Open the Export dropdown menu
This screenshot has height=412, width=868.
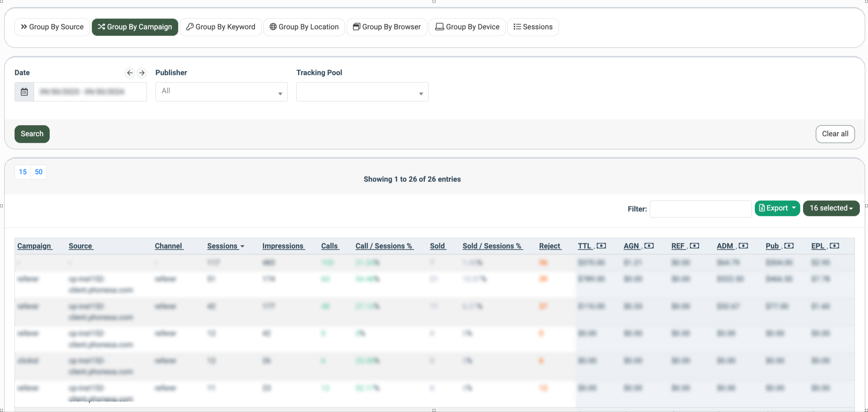pos(777,208)
